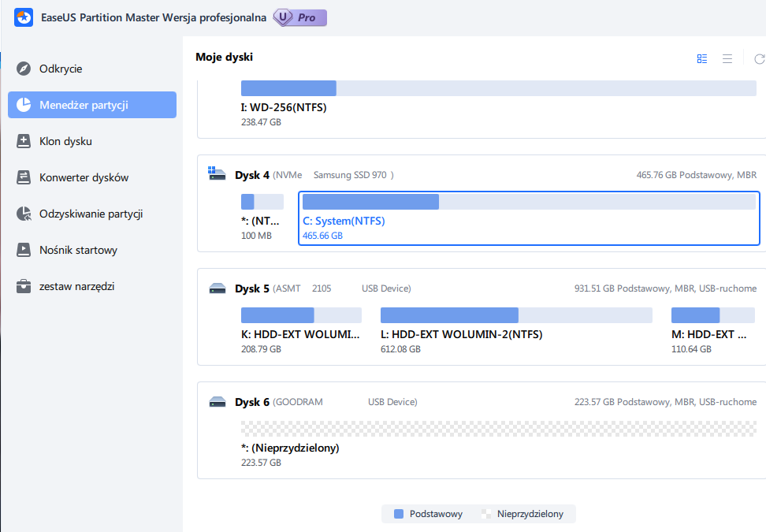Switch to list view of disks
Image resolution: width=766 pixels, height=532 pixels.
coord(727,58)
